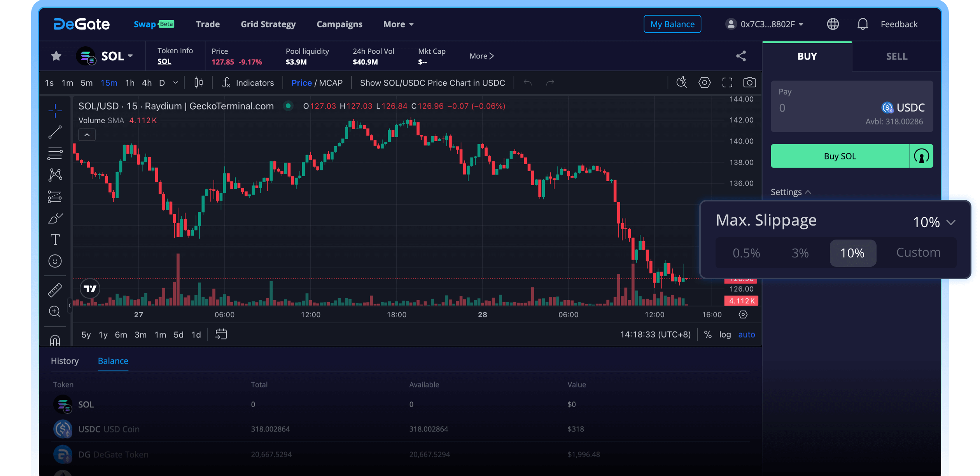Expand more timeframe intervals dropdown
The image size is (980, 476).
coord(176,82)
